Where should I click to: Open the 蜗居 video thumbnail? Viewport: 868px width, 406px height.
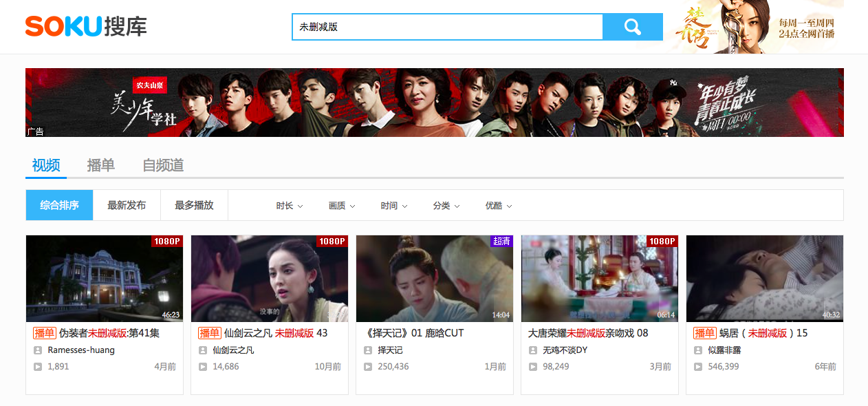click(x=765, y=279)
